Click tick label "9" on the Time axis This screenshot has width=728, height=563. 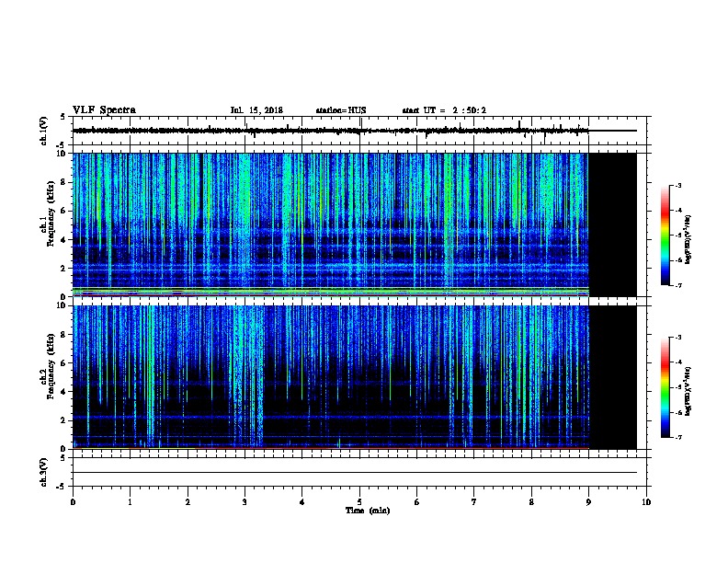588,502
